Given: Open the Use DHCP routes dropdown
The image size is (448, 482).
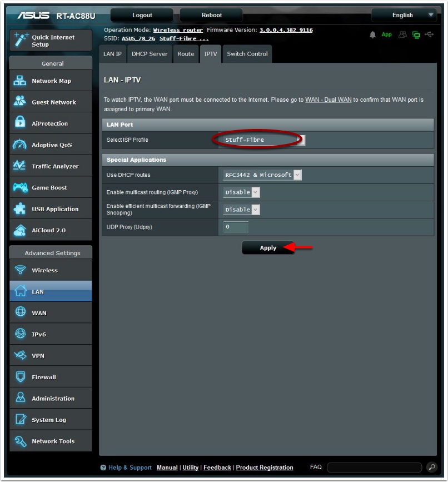Looking at the screenshot, I should (262, 175).
